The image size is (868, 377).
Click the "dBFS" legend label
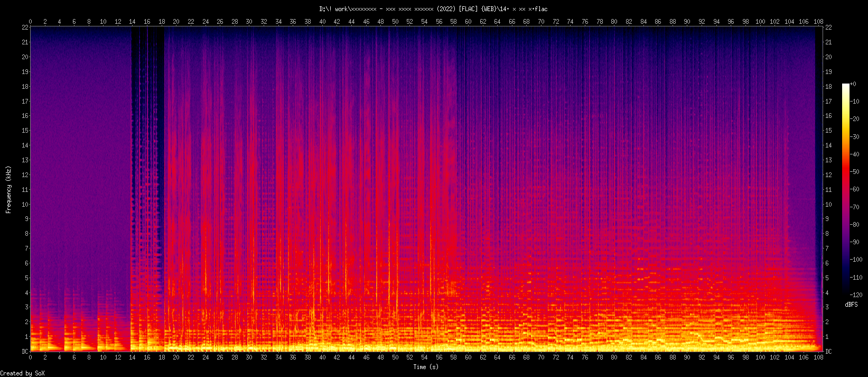851,305
